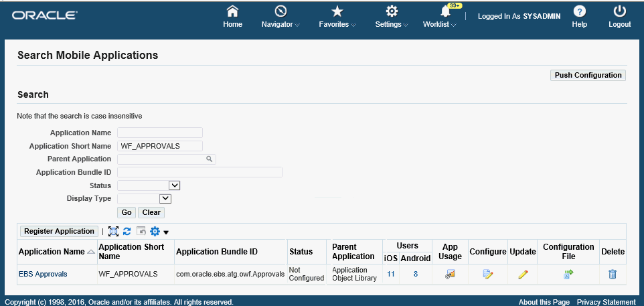Click Configure icon for EBS Approvals
644x306 pixels.
point(487,275)
